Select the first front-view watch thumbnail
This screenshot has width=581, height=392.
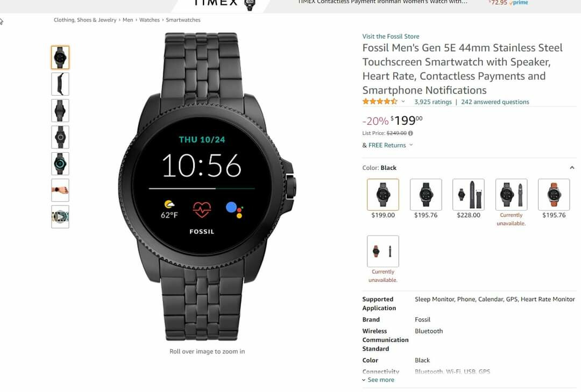click(60, 58)
